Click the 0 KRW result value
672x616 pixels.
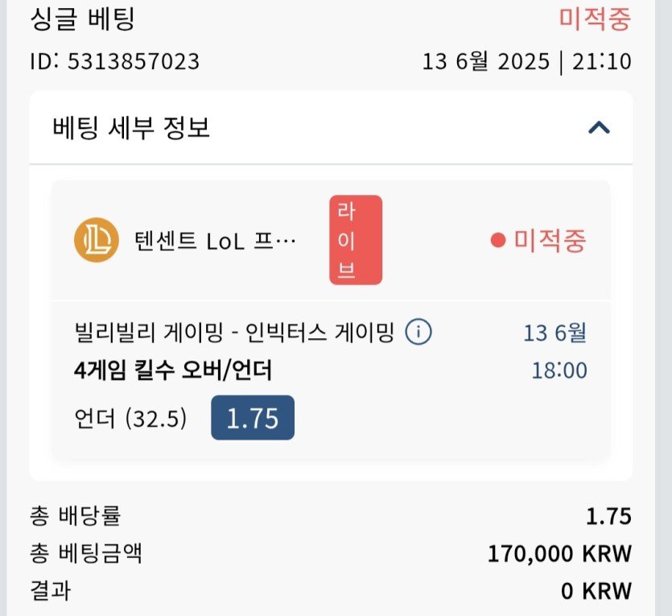pos(596,591)
